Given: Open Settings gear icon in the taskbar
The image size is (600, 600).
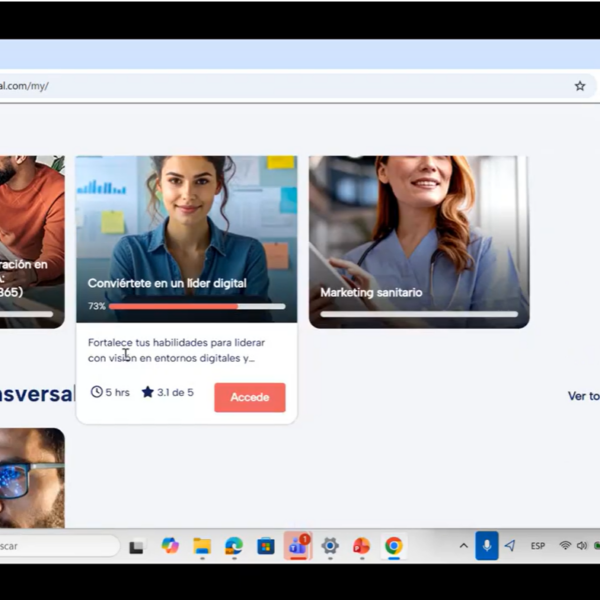Looking at the screenshot, I should (x=330, y=546).
